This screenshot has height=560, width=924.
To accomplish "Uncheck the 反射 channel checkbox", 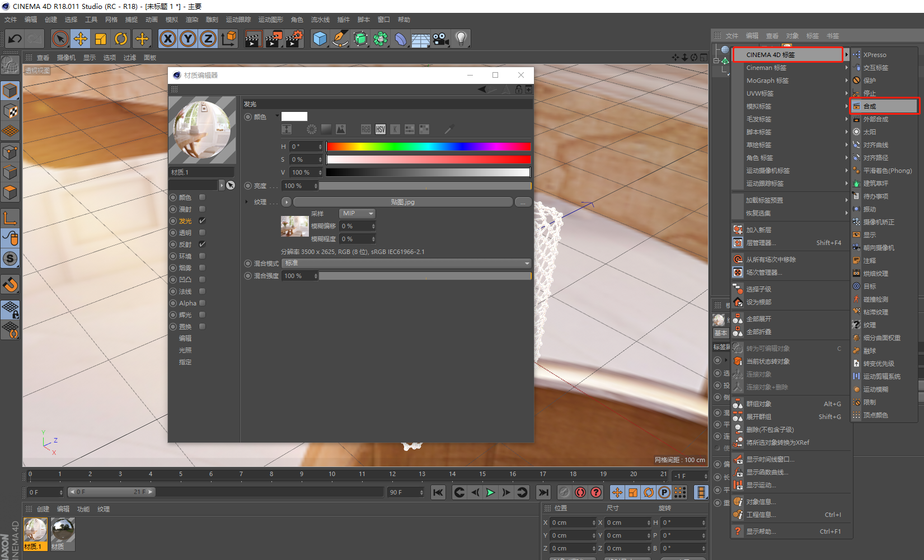I will click(202, 244).
